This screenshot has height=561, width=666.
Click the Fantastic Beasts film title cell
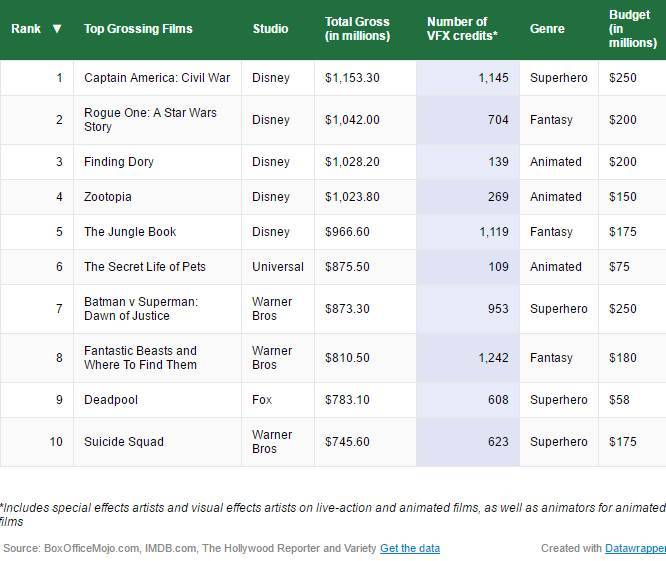140,358
